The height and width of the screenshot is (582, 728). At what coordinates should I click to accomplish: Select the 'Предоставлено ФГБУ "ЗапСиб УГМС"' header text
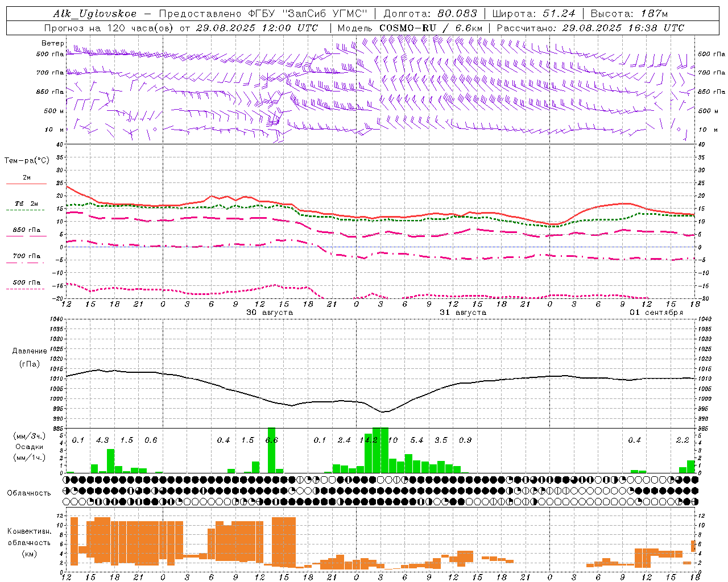click(263, 14)
